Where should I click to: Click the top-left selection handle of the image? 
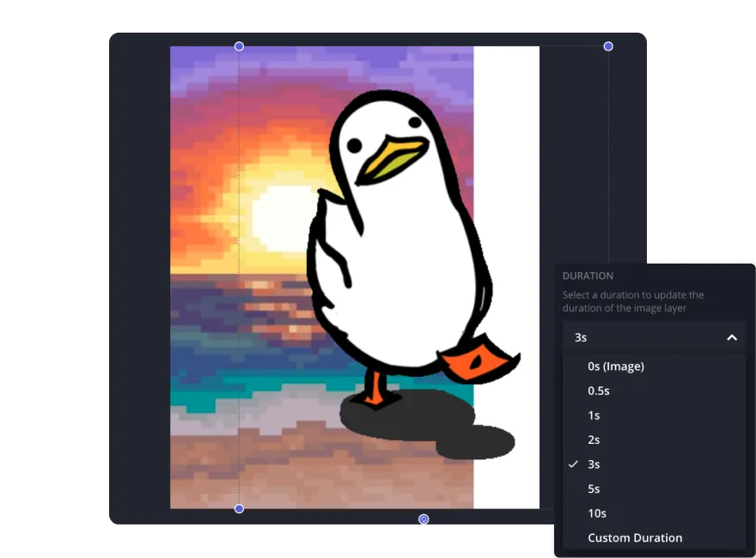click(x=239, y=46)
